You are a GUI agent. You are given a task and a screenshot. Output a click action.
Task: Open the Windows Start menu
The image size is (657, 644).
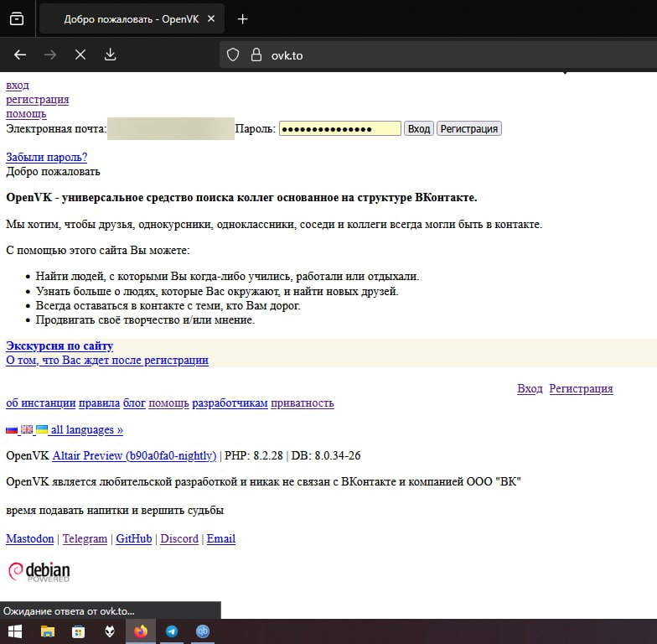pos(15,631)
